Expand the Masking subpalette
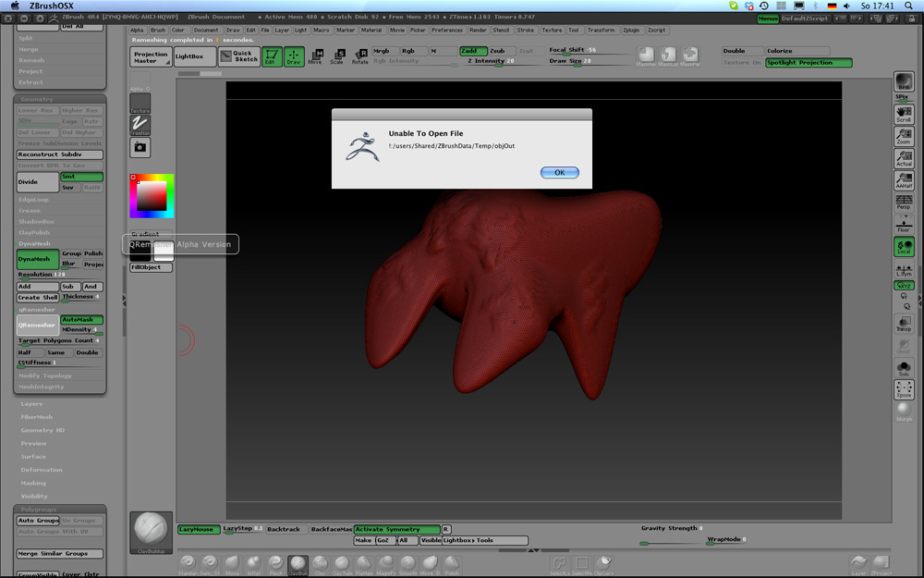 [33, 483]
